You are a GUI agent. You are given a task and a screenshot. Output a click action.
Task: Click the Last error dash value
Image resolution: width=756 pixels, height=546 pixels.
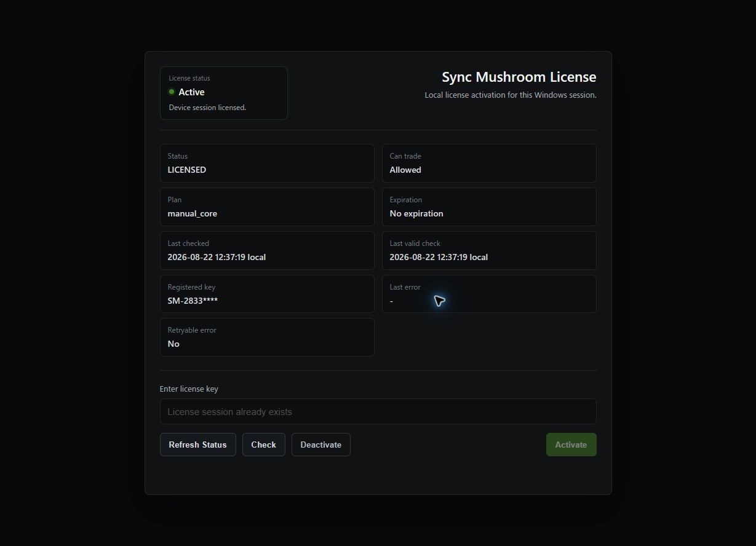pyautogui.click(x=391, y=301)
